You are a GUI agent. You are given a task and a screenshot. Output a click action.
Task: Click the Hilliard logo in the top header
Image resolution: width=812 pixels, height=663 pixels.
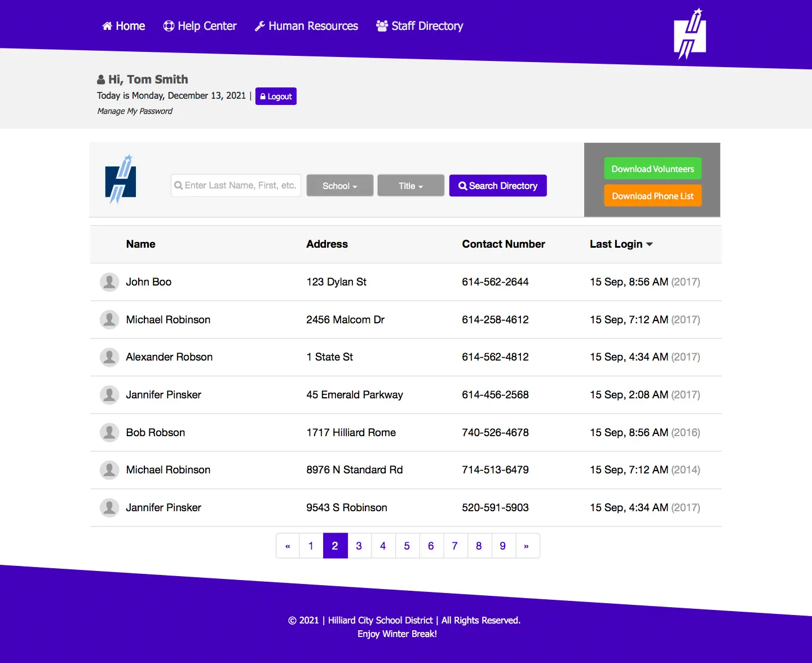click(x=690, y=35)
